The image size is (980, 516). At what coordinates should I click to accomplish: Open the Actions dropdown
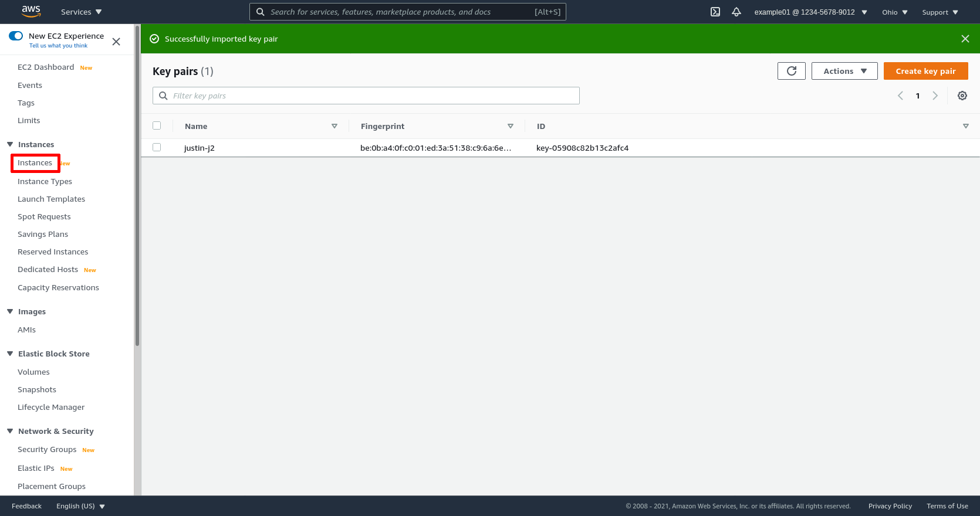pos(844,71)
